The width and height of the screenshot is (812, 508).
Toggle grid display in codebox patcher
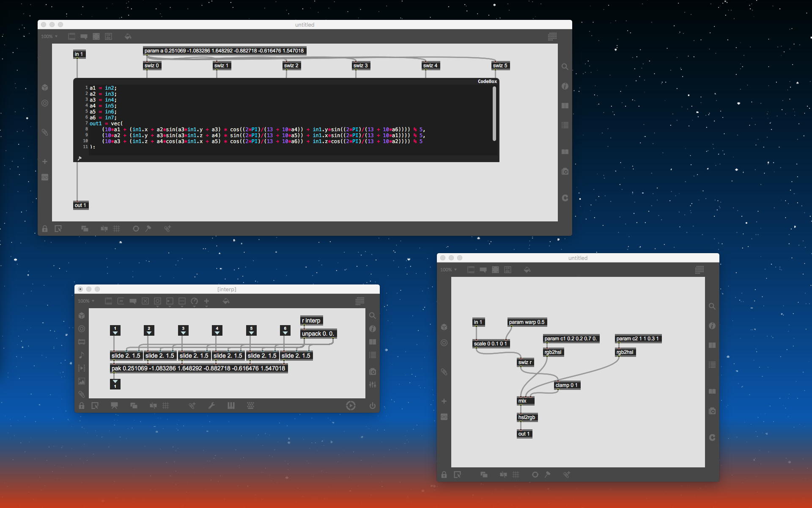point(117,229)
